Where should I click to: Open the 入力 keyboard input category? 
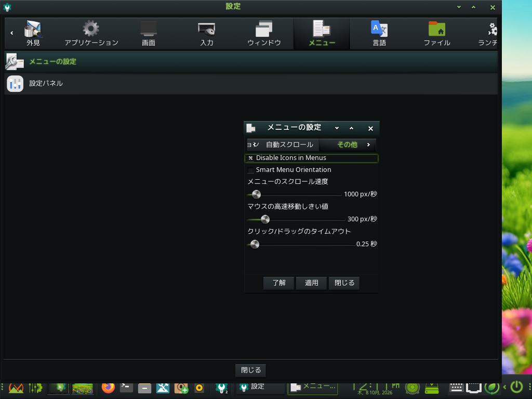(206, 34)
